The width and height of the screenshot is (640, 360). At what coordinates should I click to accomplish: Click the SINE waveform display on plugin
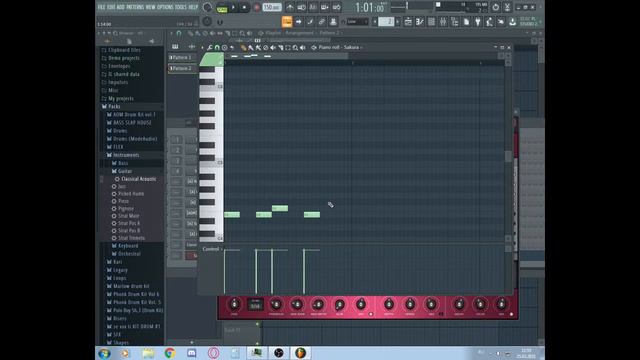tap(256, 305)
